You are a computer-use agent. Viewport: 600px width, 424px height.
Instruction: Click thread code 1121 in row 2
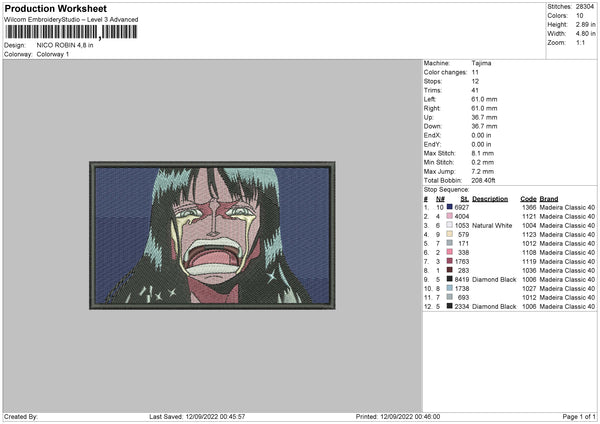[x=529, y=216]
